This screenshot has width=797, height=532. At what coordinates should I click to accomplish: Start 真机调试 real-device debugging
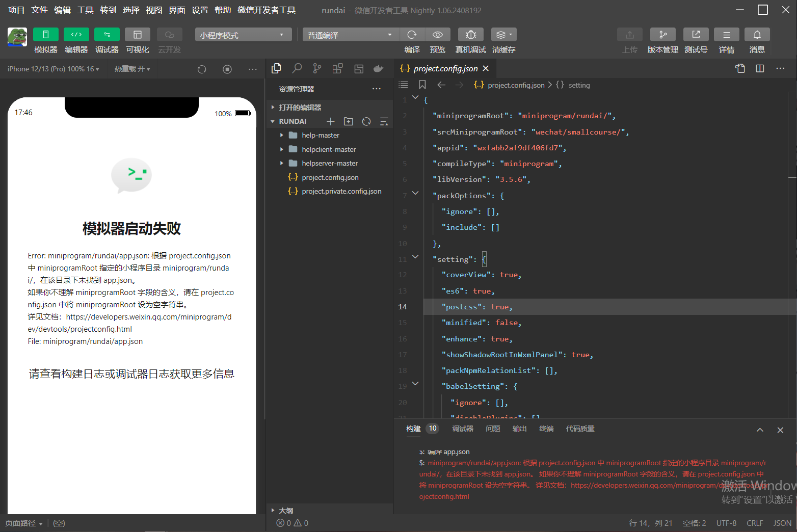[x=471, y=35]
